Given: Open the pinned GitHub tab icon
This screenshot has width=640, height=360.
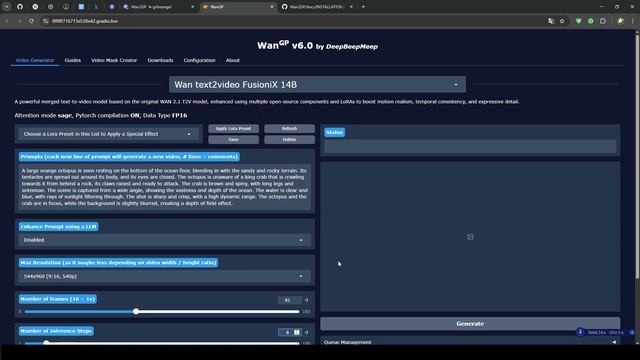Looking at the screenshot, I should pyautogui.click(x=20, y=7).
